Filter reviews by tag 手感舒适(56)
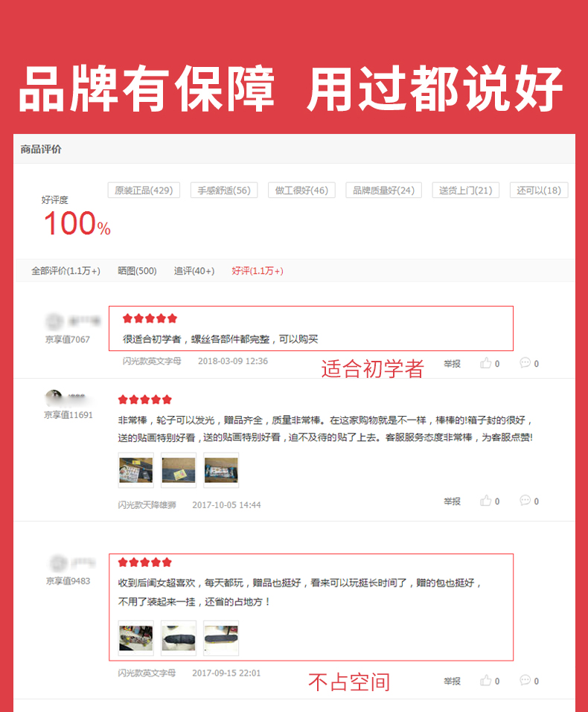588x712 pixels. (x=224, y=190)
